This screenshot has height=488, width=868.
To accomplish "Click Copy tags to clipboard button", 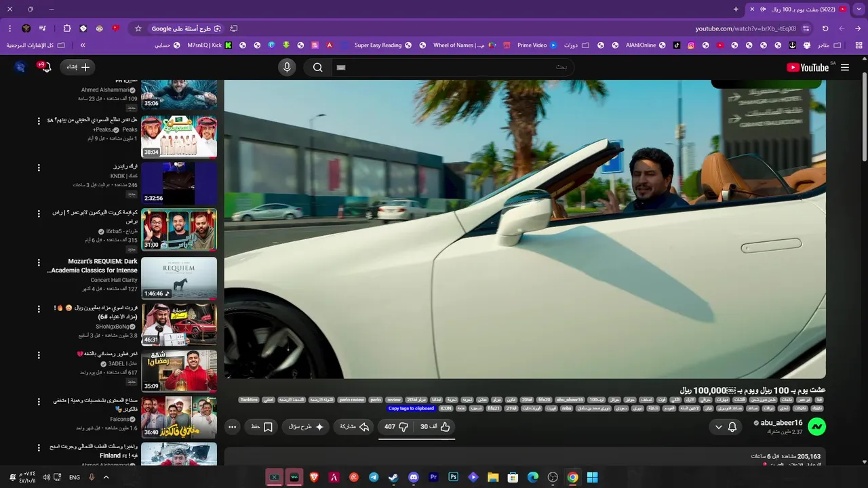I will click(x=411, y=408).
